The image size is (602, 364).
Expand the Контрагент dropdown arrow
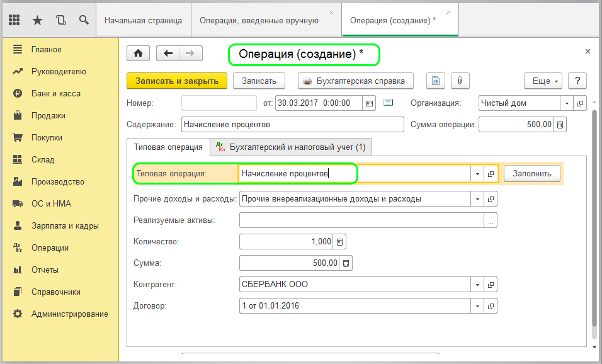tap(477, 285)
